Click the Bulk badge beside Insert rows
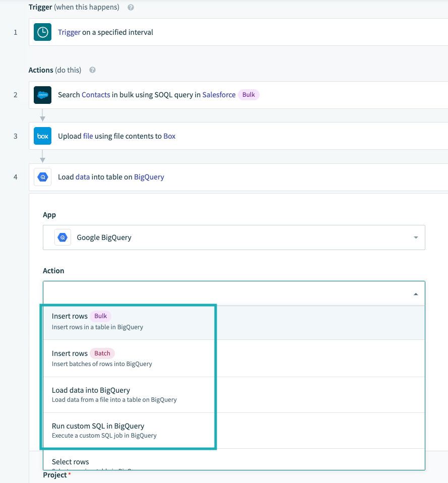This screenshot has width=448, height=483. coord(101,316)
